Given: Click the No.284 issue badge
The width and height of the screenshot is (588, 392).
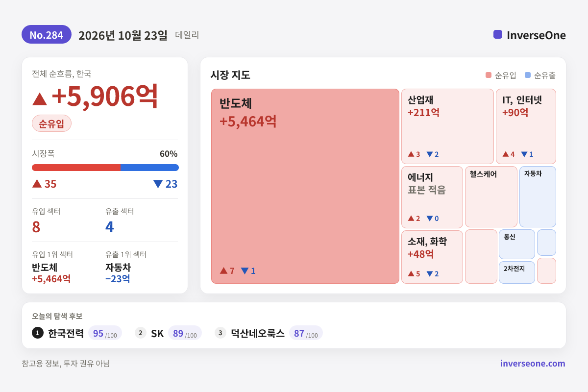Looking at the screenshot, I should 47,35.
